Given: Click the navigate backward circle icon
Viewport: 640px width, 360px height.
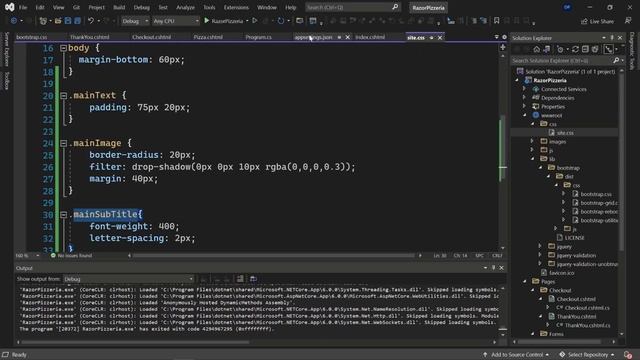Looking at the screenshot, I should (13, 20).
